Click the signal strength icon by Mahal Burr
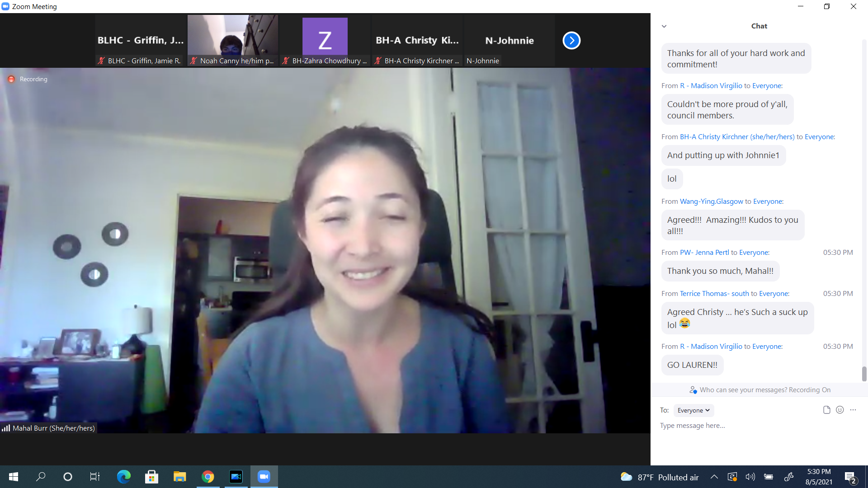This screenshot has height=488, width=868. click(x=6, y=428)
